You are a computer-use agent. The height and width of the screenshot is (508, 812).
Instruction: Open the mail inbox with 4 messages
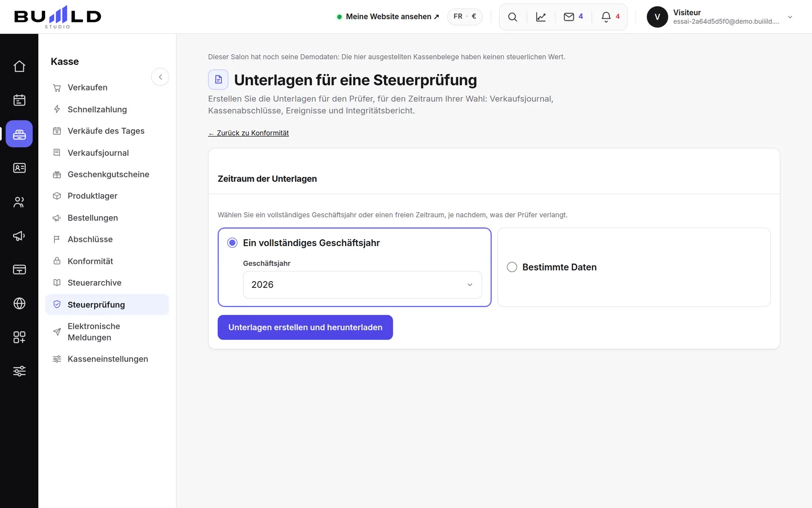[573, 17]
